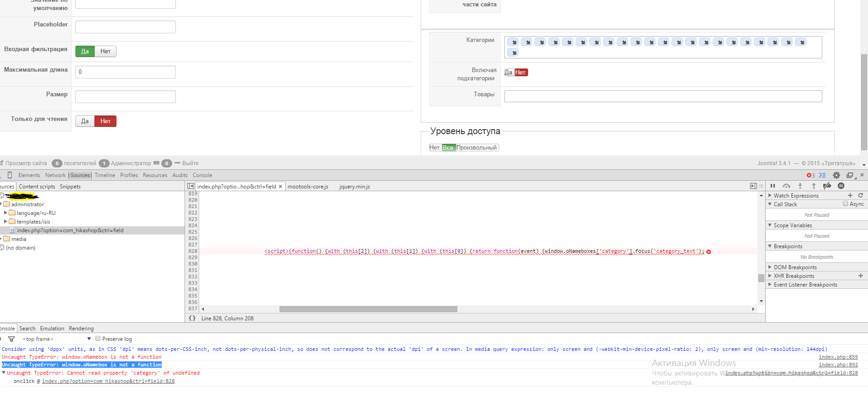
Task: Deactivate all breakpoints
Action: pos(827,186)
